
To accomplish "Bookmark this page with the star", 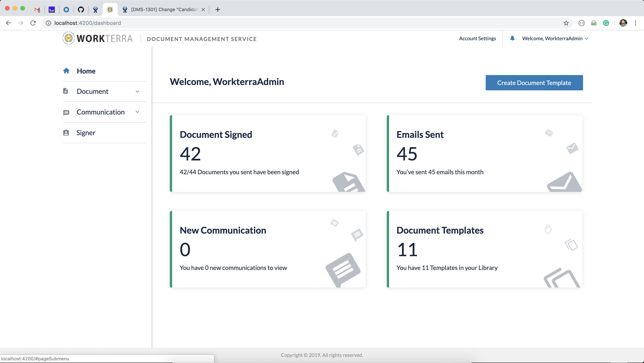I will point(566,23).
